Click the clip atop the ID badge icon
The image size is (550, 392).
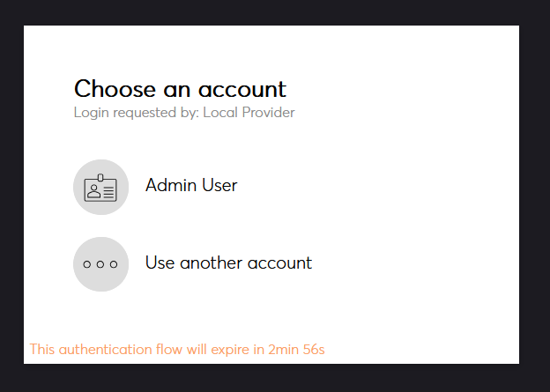click(100, 178)
